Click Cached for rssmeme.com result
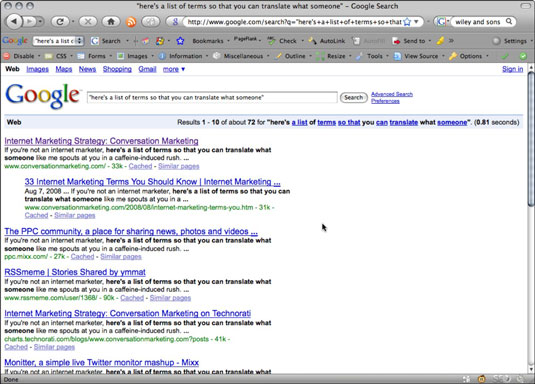 click(132, 298)
